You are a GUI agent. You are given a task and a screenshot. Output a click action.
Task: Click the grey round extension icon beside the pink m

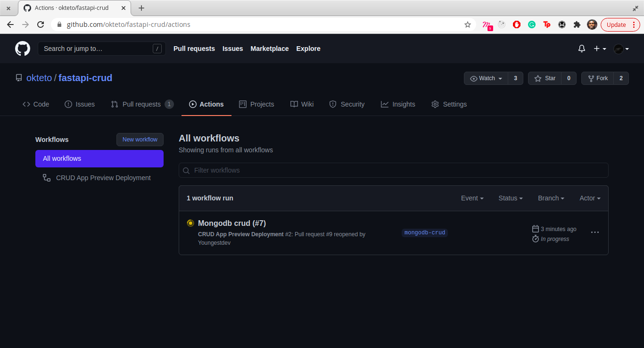tap(502, 25)
